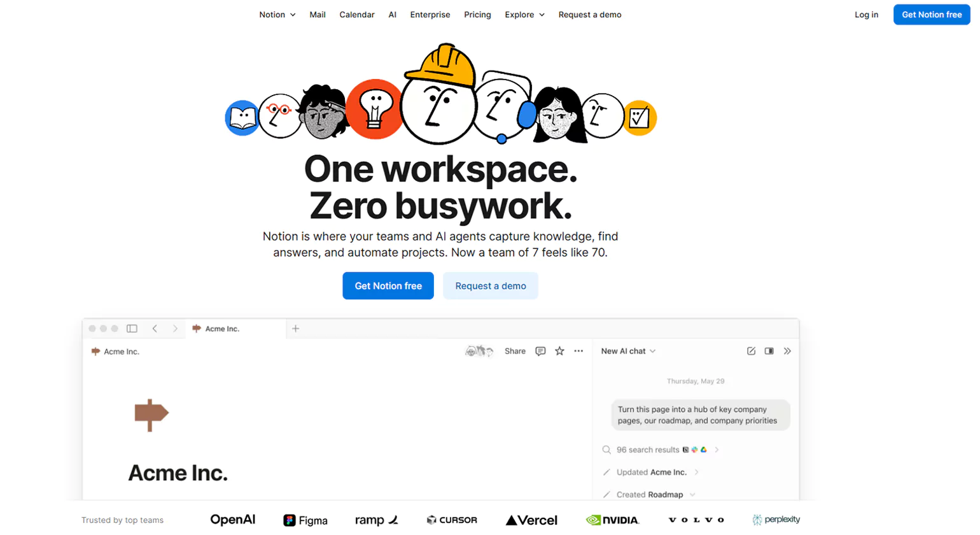Click the blue open book icon
The width and height of the screenshot is (980, 535).
point(242,118)
